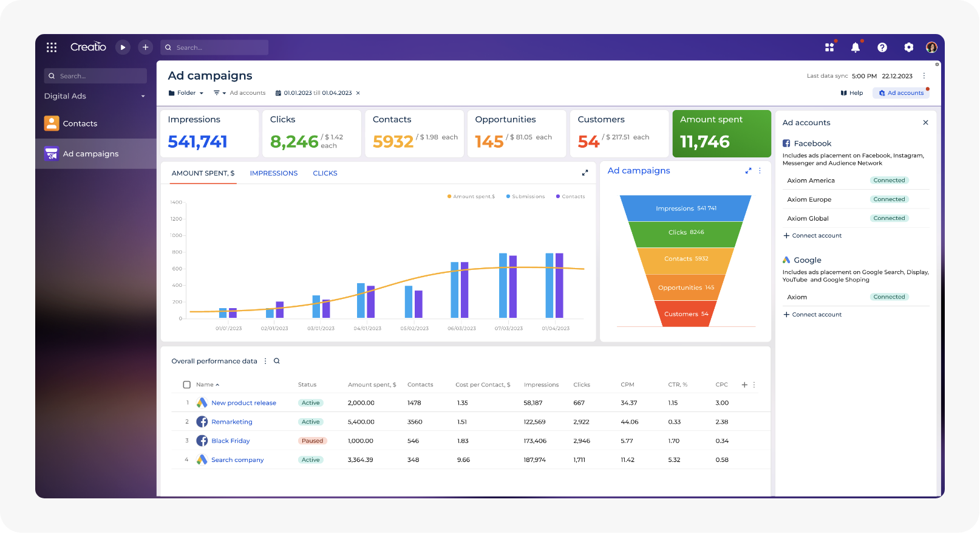
Task: Open the Folder dropdown
Action: (186, 93)
